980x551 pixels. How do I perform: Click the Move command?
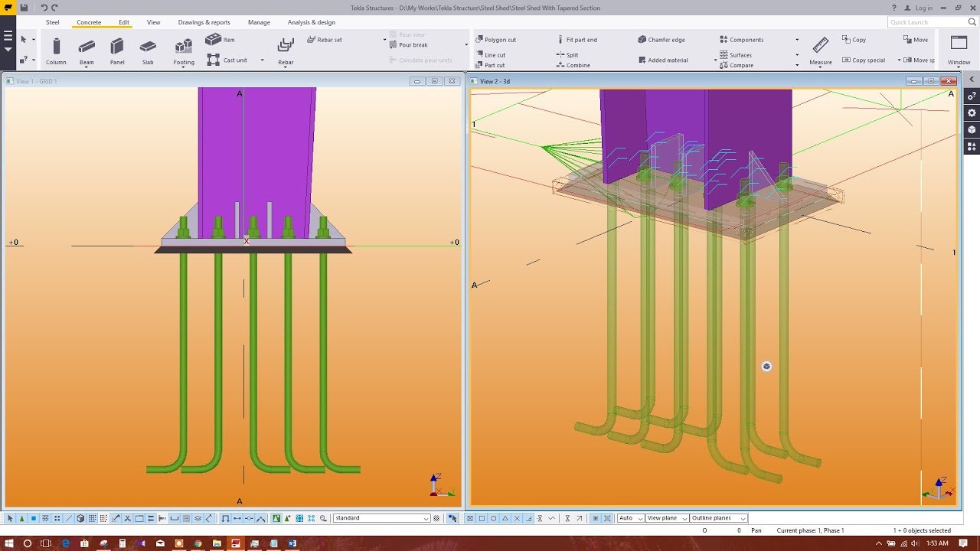point(915,40)
